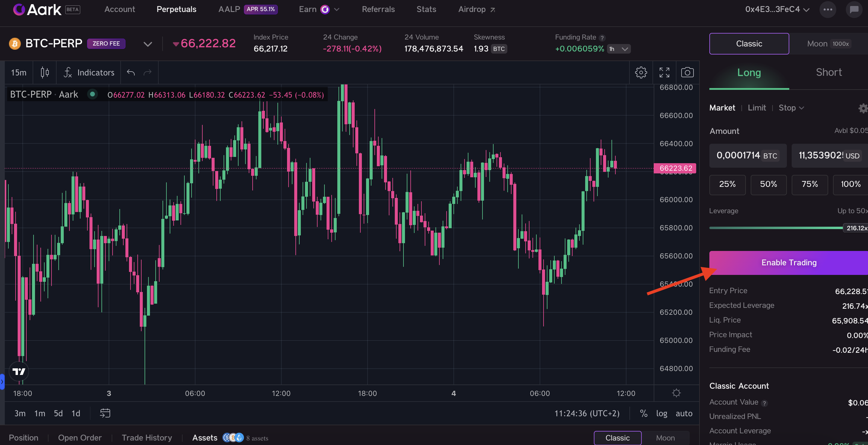Set chart range to 1d
The width and height of the screenshot is (868, 445).
(76, 413)
